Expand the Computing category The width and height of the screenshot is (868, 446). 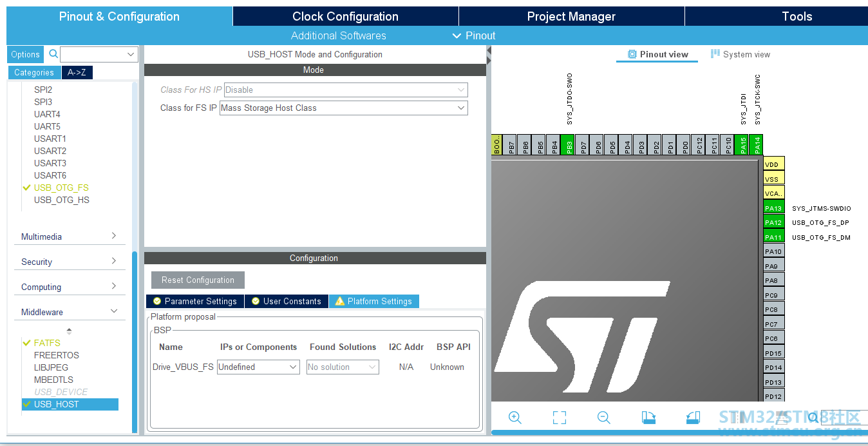coord(70,287)
